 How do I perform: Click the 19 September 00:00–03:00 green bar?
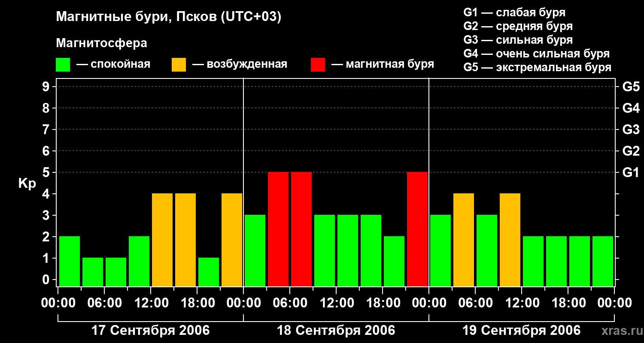440,250
